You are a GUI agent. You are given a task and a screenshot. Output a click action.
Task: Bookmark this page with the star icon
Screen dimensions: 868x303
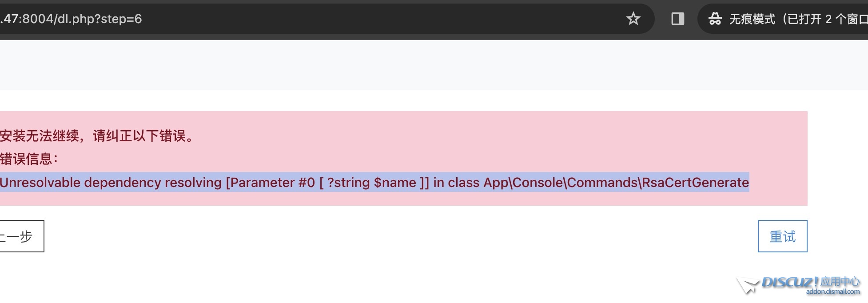(633, 19)
